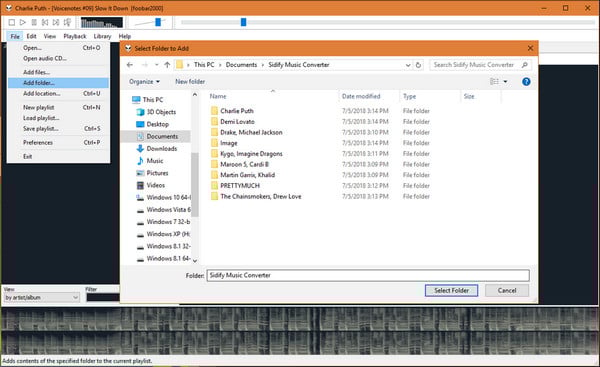The width and height of the screenshot is (600, 367).
Task: Click the Next track button
Action: [x=56, y=23]
